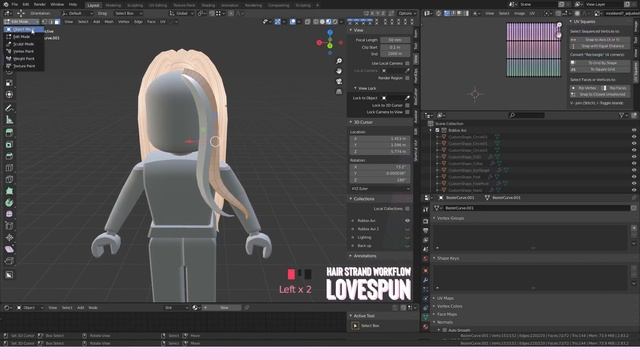Open the XYZ Euler rotation mode dropdown
The image size is (640, 360).
[380, 189]
